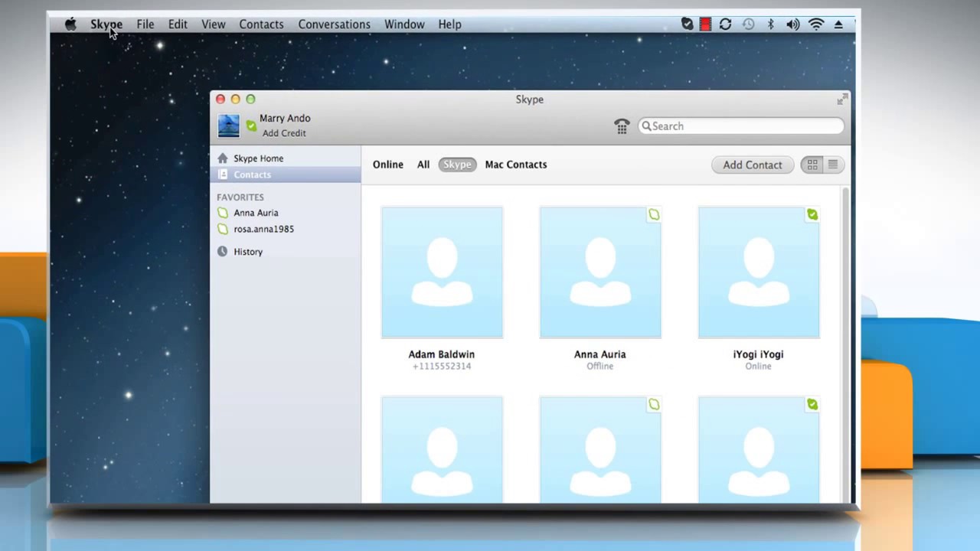Click the contact list vertical scrollbar
980x551 pixels.
click(845, 344)
